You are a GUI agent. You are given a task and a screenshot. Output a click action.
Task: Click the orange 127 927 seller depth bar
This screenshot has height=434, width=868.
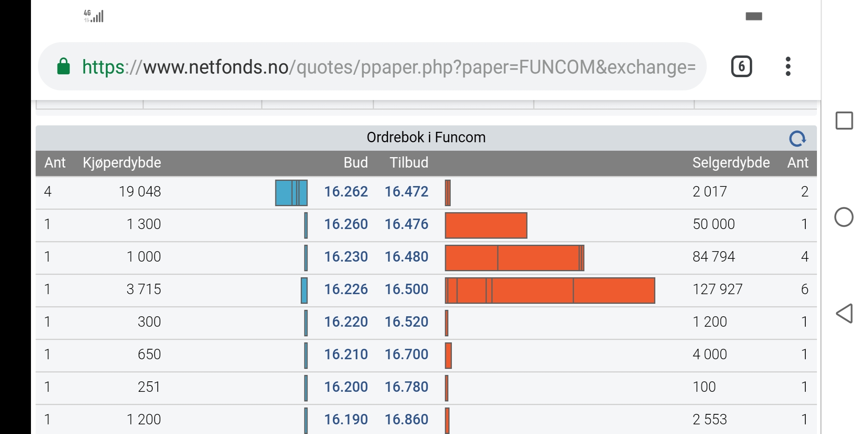coord(550,291)
